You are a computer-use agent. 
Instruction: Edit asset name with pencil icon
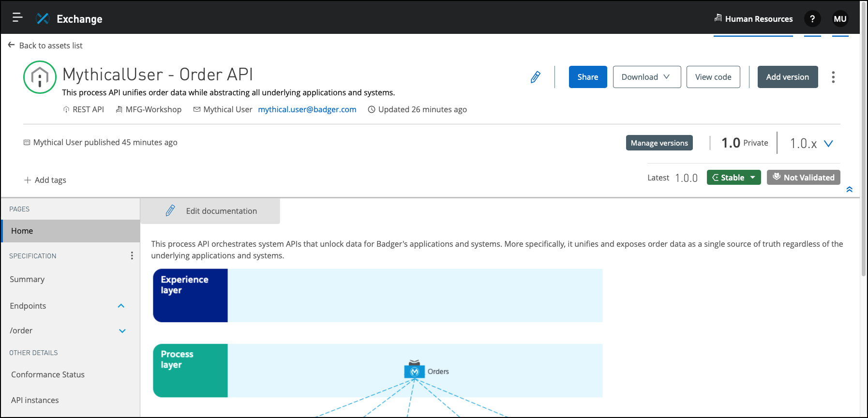[x=535, y=77]
